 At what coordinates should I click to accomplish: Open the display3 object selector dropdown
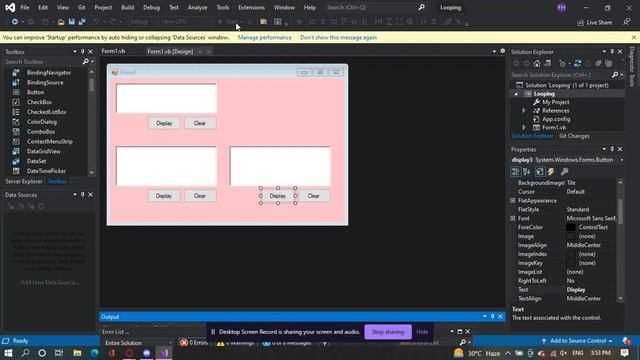(621, 160)
